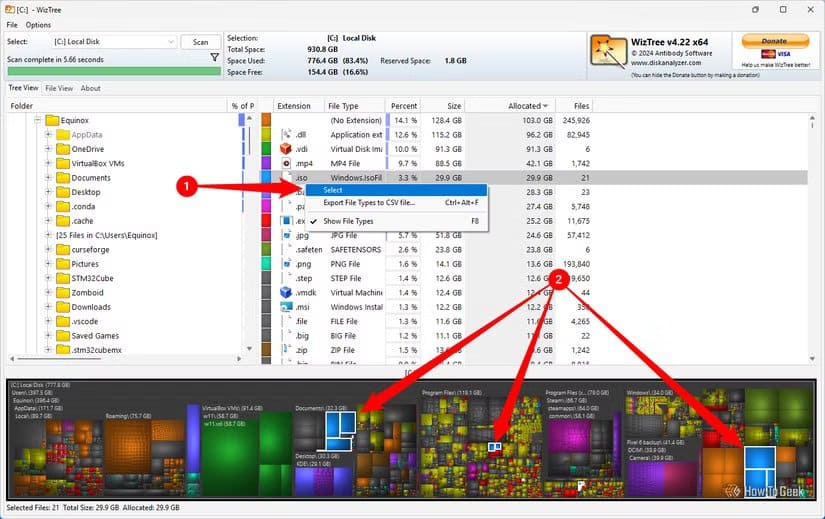Expand the OneDrive folder node
This screenshot has height=519, width=825.
point(48,149)
